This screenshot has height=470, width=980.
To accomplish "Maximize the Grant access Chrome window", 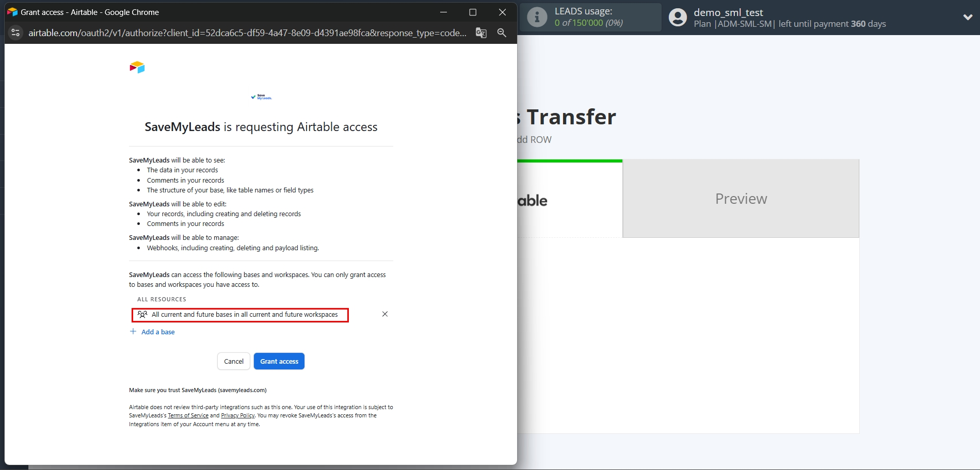I will (x=472, y=12).
